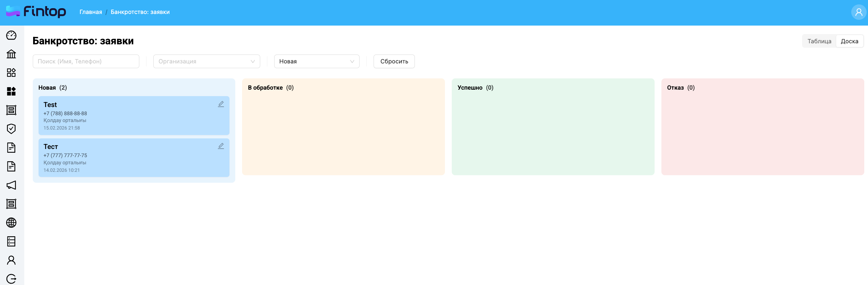Click the filled black widgets sidebar icon

[11, 91]
